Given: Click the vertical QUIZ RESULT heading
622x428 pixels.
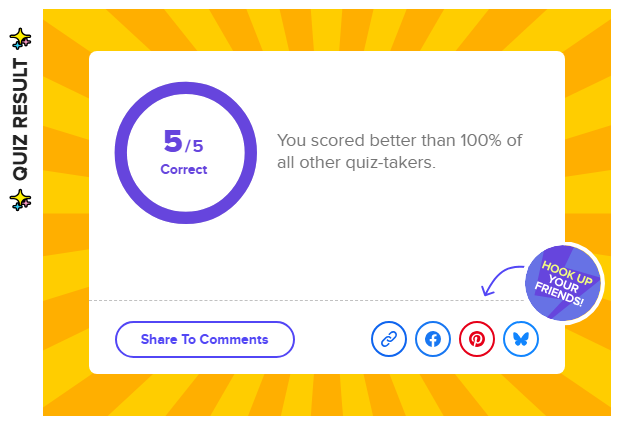Looking at the screenshot, I should coord(20,119).
